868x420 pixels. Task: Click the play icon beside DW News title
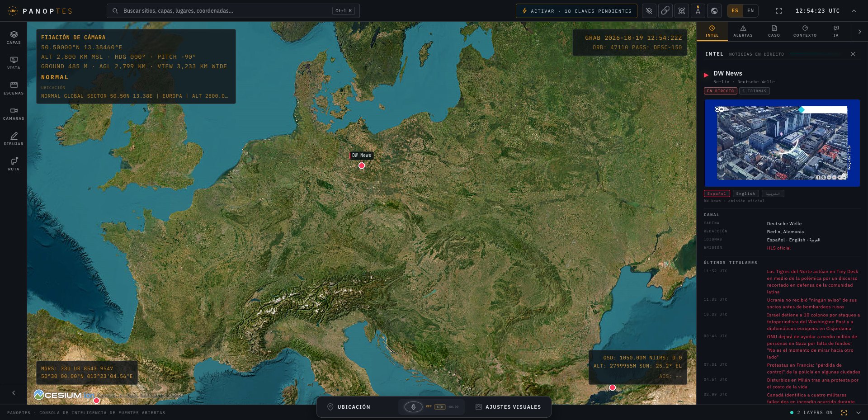[x=706, y=75]
